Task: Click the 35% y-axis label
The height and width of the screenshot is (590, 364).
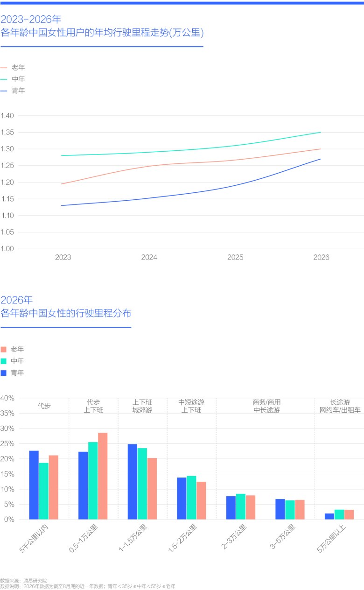Action: (x=7, y=414)
